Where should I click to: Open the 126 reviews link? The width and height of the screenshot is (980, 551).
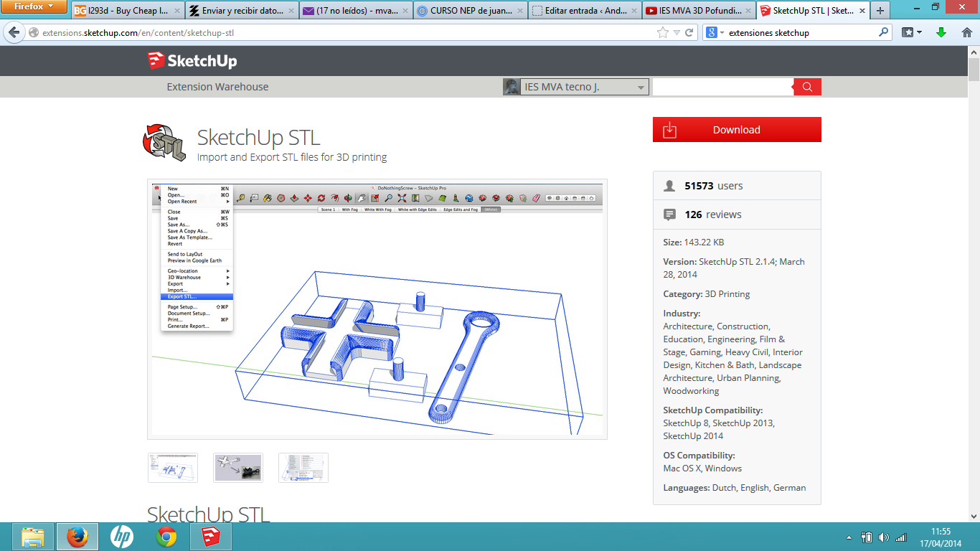[713, 215]
